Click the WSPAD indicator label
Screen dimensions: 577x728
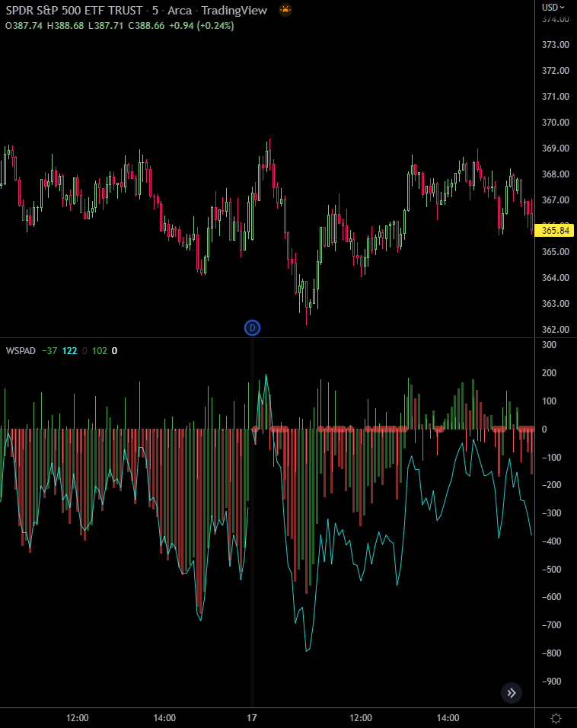pyautogui.click(x=21, y=350)
